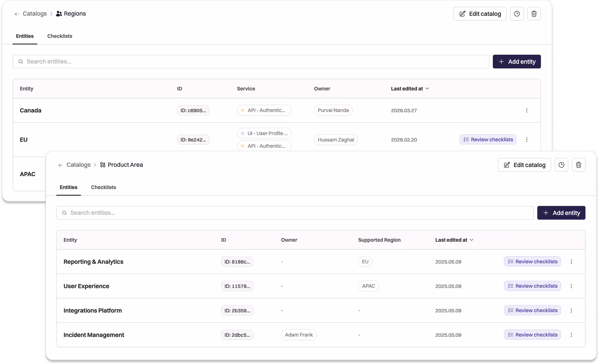Toggle sort on Regions Last edited at column
The height and width of the screenshot is (364, 599).
410,89
